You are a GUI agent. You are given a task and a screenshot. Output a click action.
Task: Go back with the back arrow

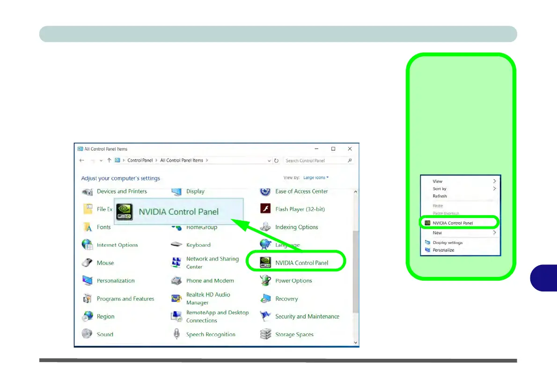click(82, 160)
